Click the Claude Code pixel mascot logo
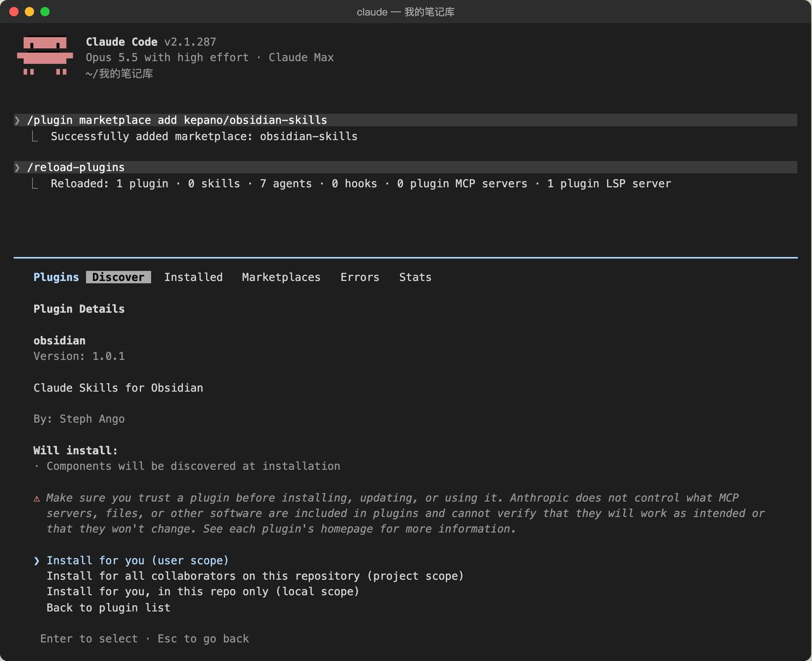This screenshot has height=661, width=812. (x=45, y=56)
